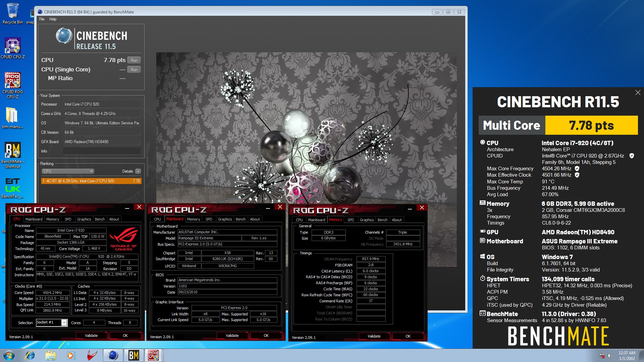Click the Windows Start orb
Screen dimensions: 644x362
[x=9, y=355]
